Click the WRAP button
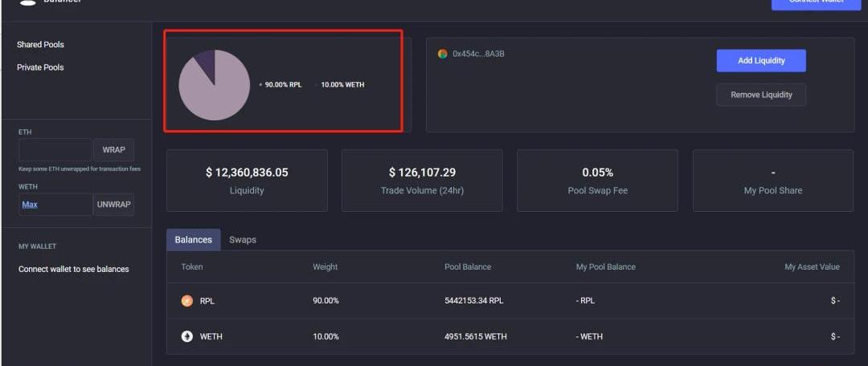Screen dimensions: 868x366 pyautogui.click(x=113, y=150)
